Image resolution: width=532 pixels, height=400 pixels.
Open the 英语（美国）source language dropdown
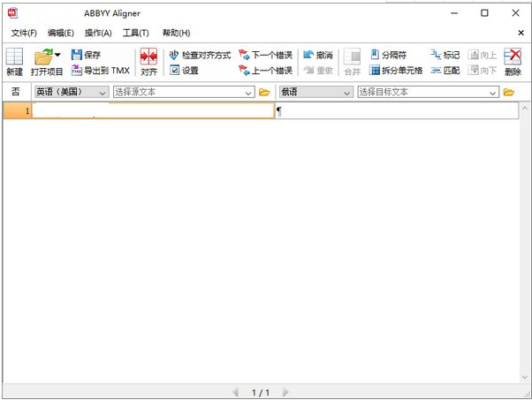point(72,92)
